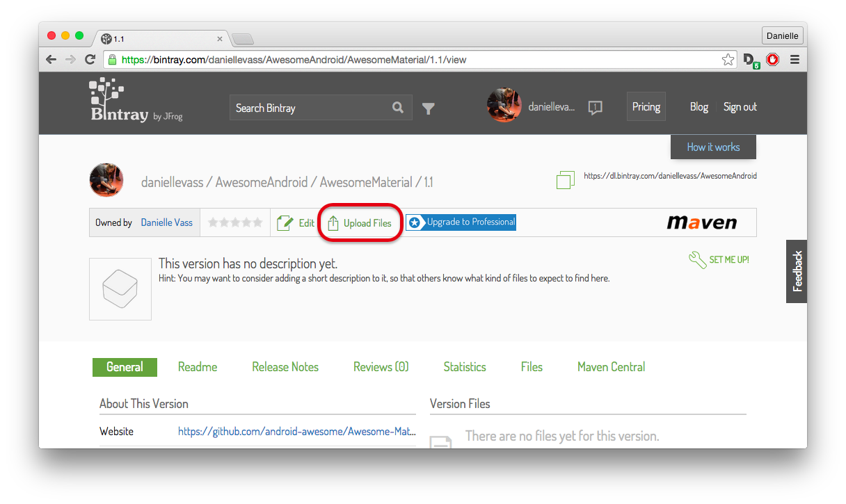Image resolution: width=846 pixels, height=504 pixels.
Task: Click the Bintray logo
Action: point(136,100)
